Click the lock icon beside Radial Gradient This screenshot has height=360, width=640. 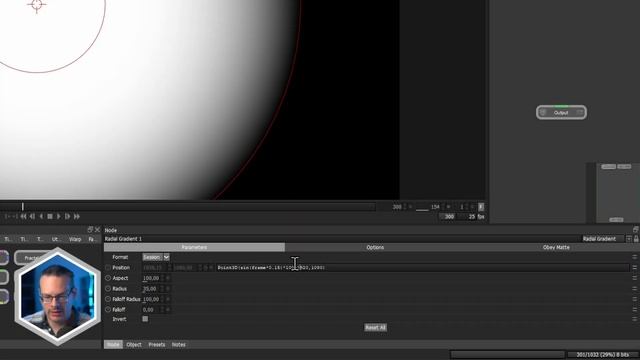pos(636,239)
